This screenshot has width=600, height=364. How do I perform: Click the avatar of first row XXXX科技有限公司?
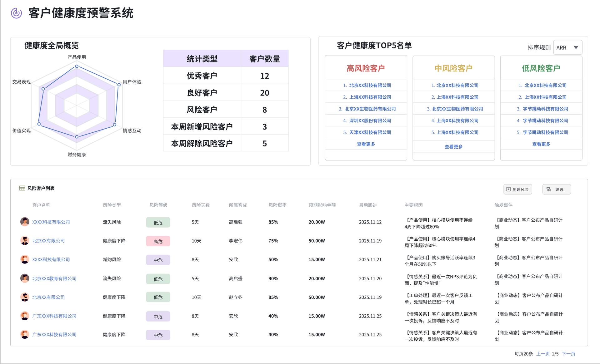pos(25,222)
